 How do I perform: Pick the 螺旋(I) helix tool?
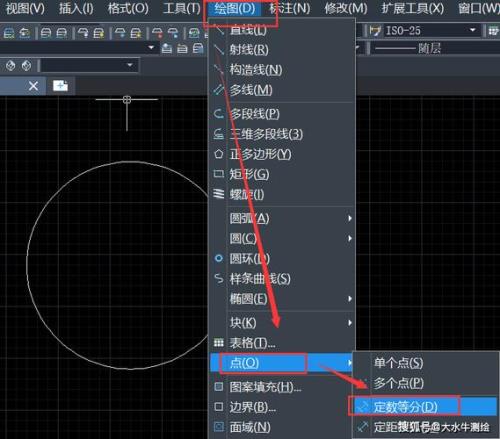(282, 194)
